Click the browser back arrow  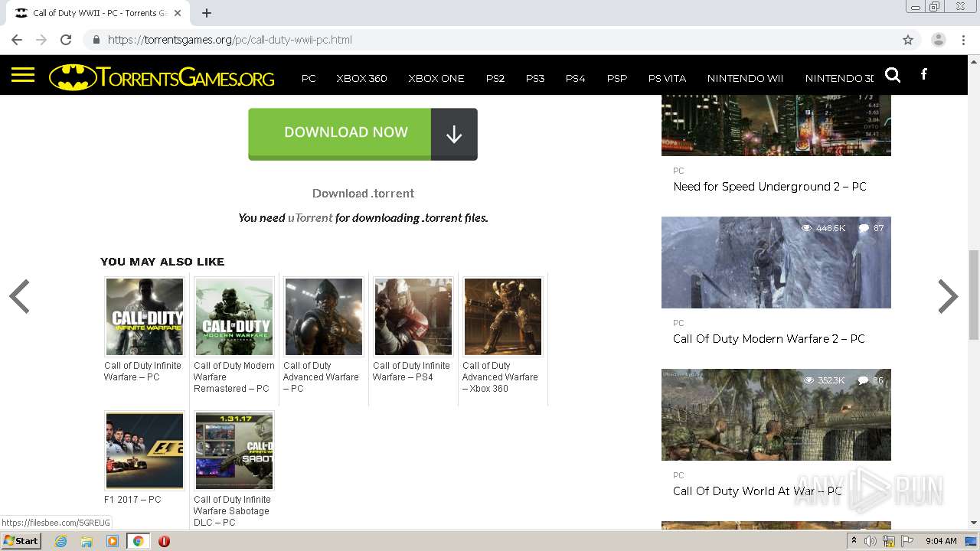pos(17,40)
